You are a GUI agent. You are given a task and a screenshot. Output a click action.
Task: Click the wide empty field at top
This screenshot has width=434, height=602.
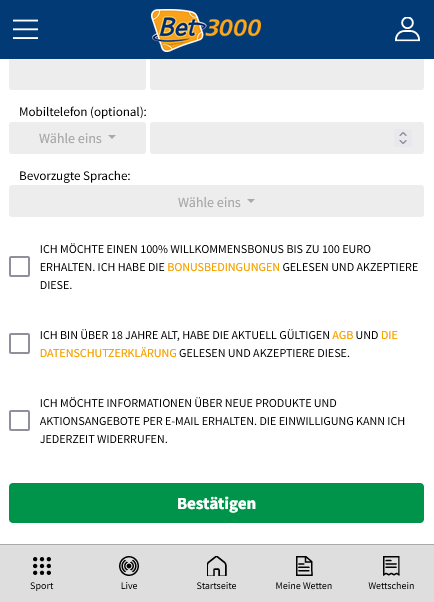click(x=287, y=74)
